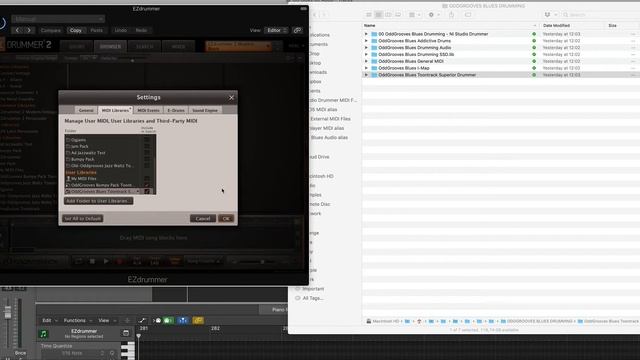This screenshot has height=360, width=640.
Task: Toggle include-in-search checkbox for Bumpy Pack
Action: tap(147, 159)
